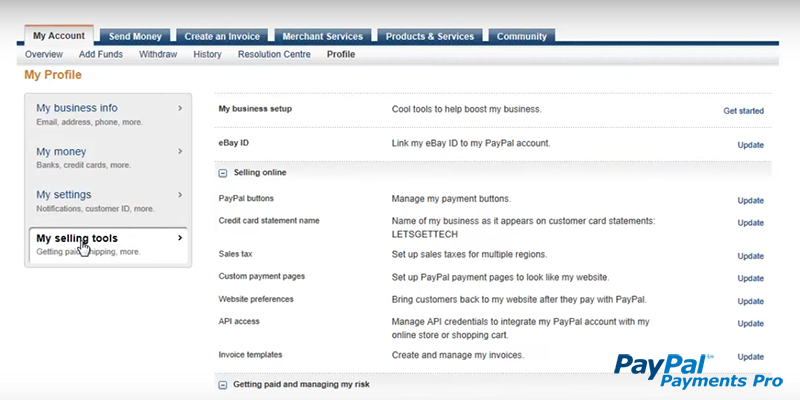The width and height of the screenshot is (800, 400).
Task: Click Get started for My business setup
Action: click(743, 111)
